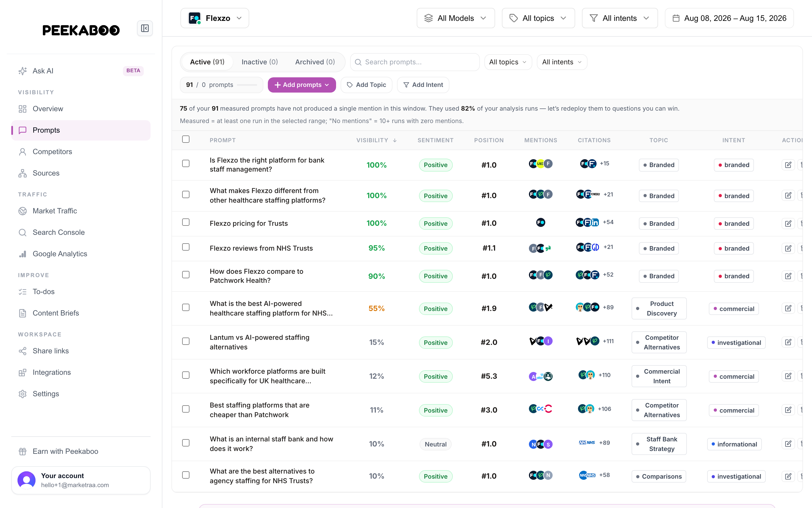Click the Add Intent button
The image size is (812, 508).
click(x=423, y=85)
